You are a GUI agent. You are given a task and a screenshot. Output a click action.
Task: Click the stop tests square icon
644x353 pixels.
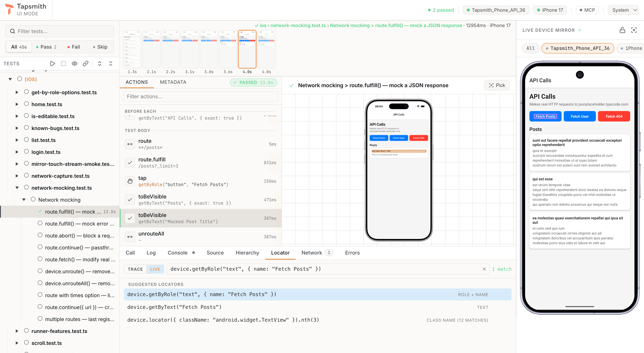(x=63, y=64)
